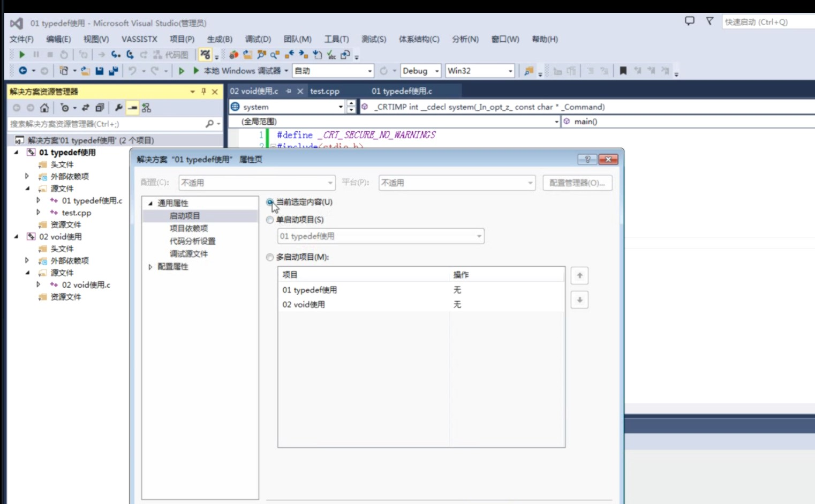Collapse the 通用属性 tree node

[x=150, y=203]
